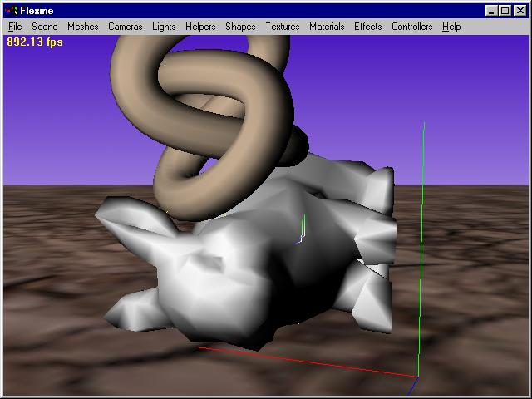Open the Materials menu
Image resolution: width=532 pixels, height=399 pixels.
click(x=327, y=27)
